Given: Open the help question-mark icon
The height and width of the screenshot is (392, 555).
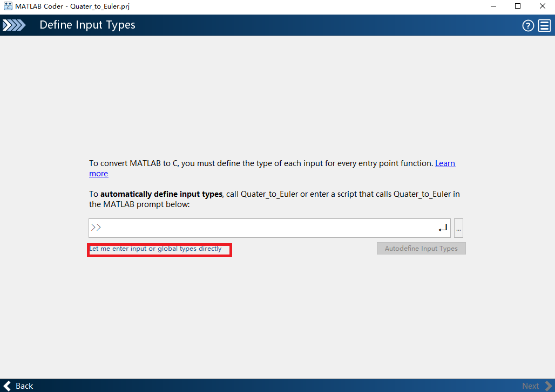Looking at the screenshot, I should point(528,25).
